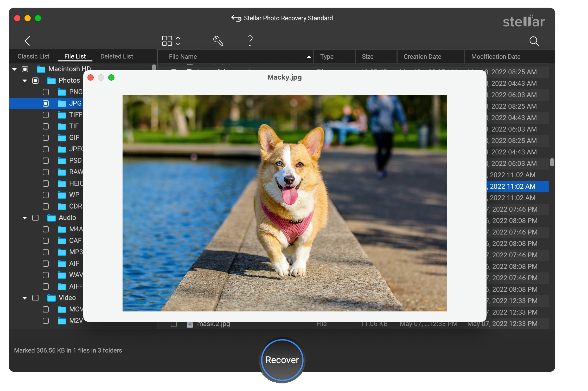Select the AIFF folder row
Image resolution: width=588 pixels, height=391 pixels.
[46, 286]
